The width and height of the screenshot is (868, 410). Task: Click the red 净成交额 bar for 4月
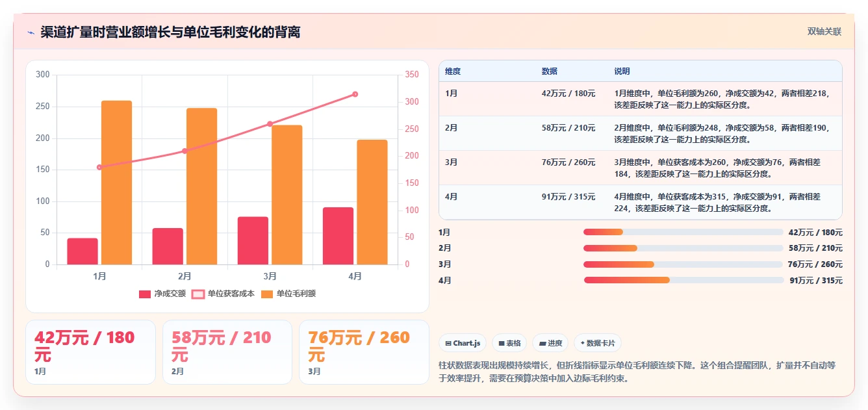(x=338, y=236)
